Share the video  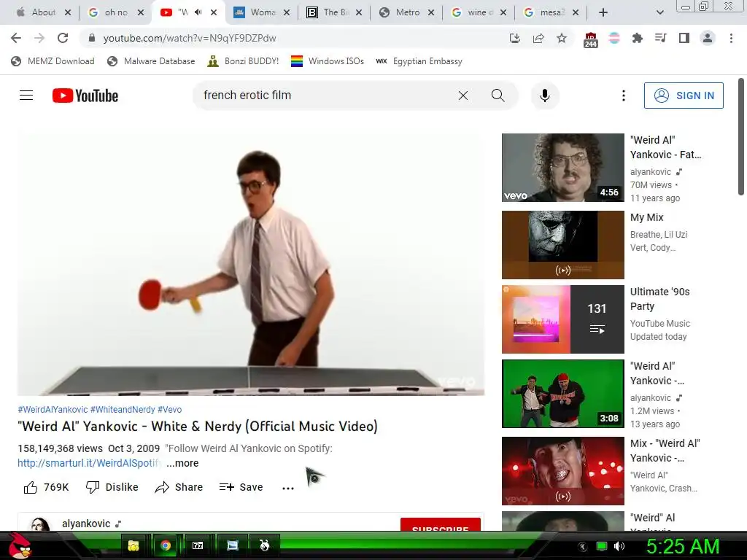(179, 487)
